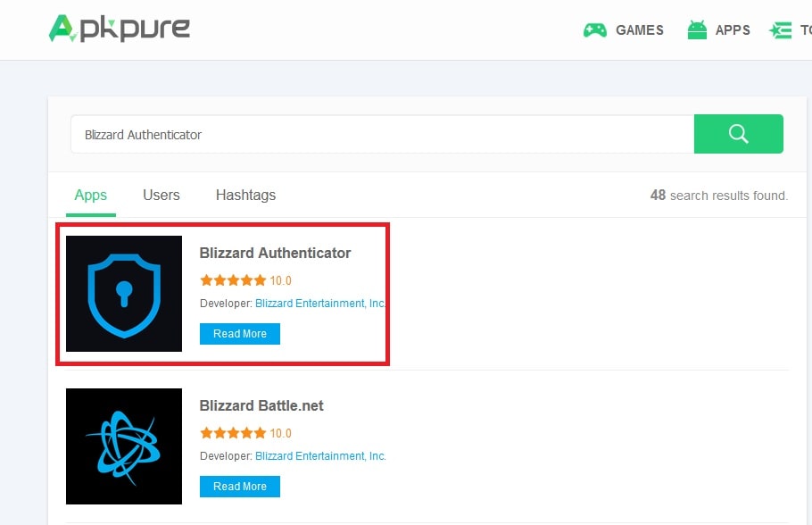This screenshot has width=812, height=525.
Task: Click the APKPure logo
Action: (x=120, y=29)
